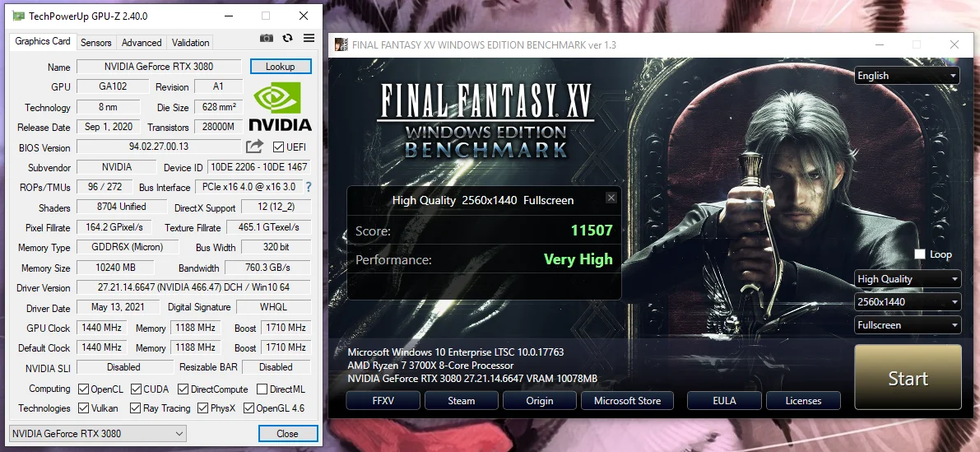Click the Pixel Fillrate 164.2 GPixel/s field
Screen dimensions: 980x452
115,227
